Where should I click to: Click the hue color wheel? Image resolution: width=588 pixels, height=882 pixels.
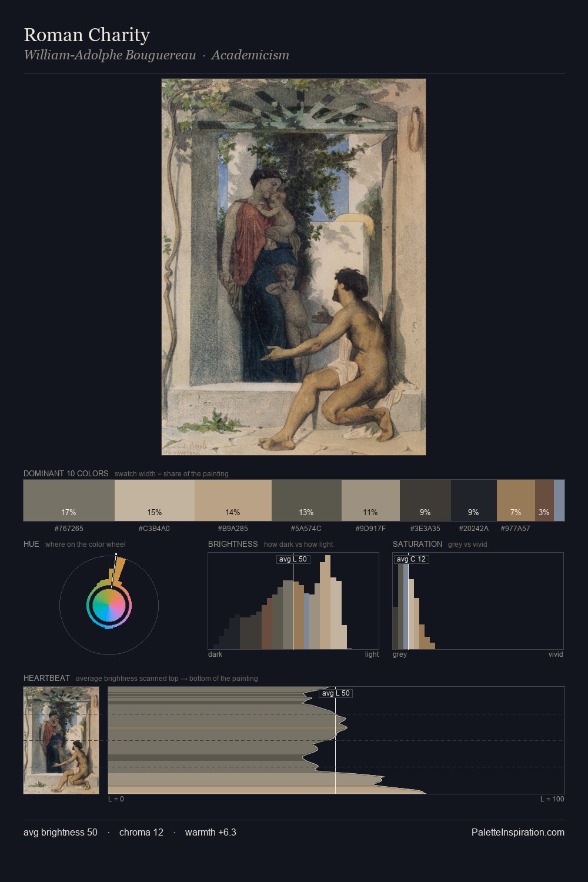109,605
